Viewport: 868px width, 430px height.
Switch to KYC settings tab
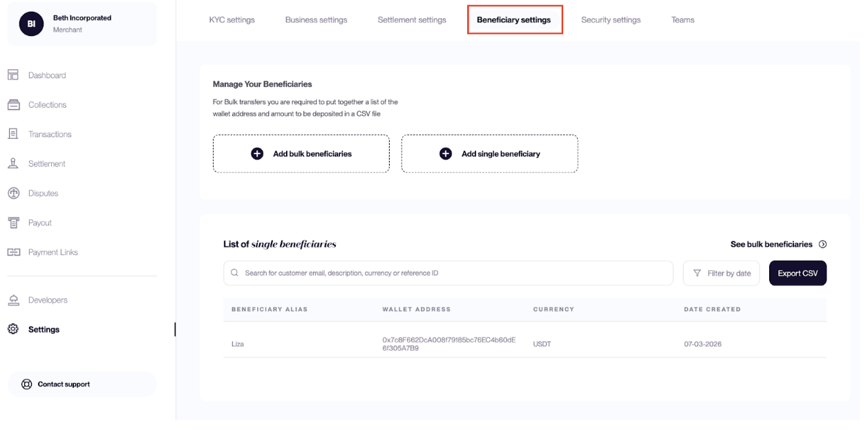(232, 19)
